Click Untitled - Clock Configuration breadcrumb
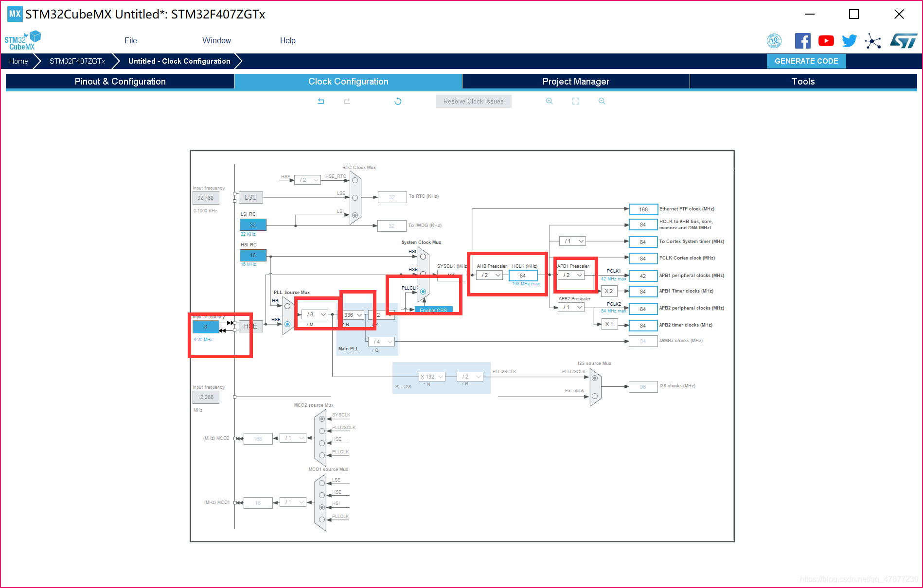The width and height of the screenshot is (923, 588). click(179, 61)
